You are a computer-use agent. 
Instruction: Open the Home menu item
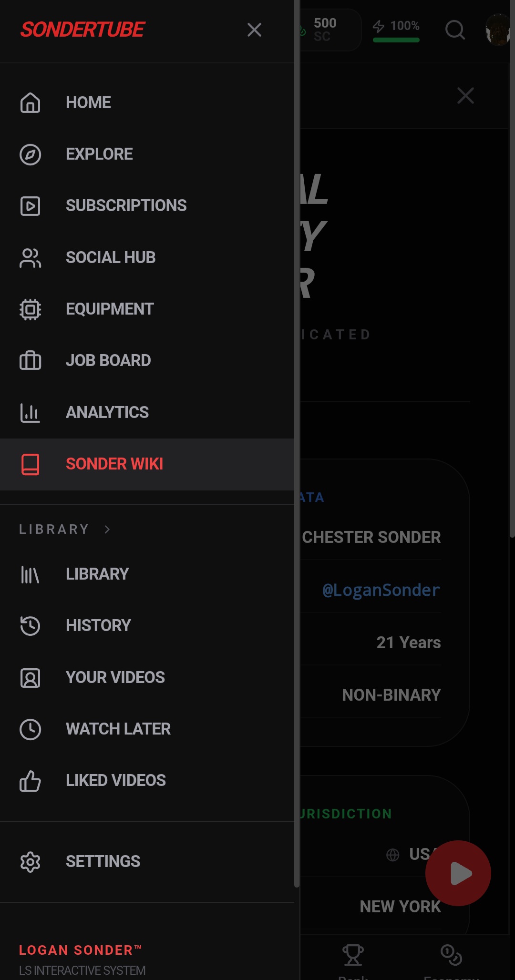click(88, 102)
